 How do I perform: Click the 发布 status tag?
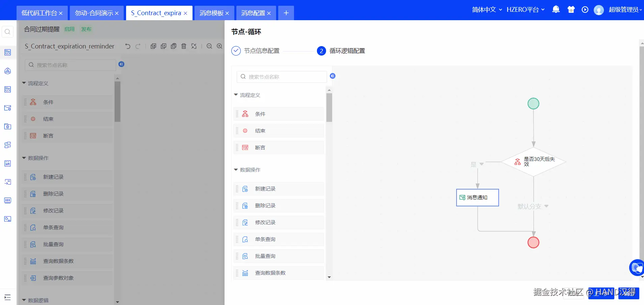coord(86,29)
